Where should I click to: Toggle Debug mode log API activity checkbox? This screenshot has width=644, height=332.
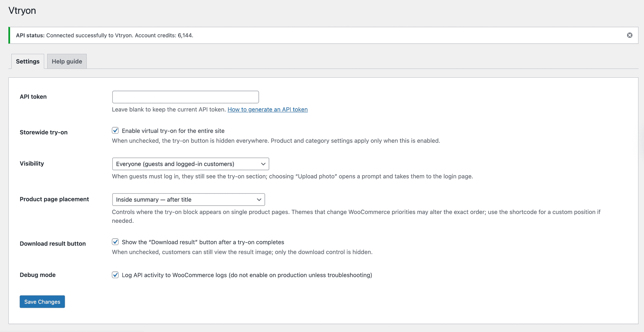(x=115, y=275)
